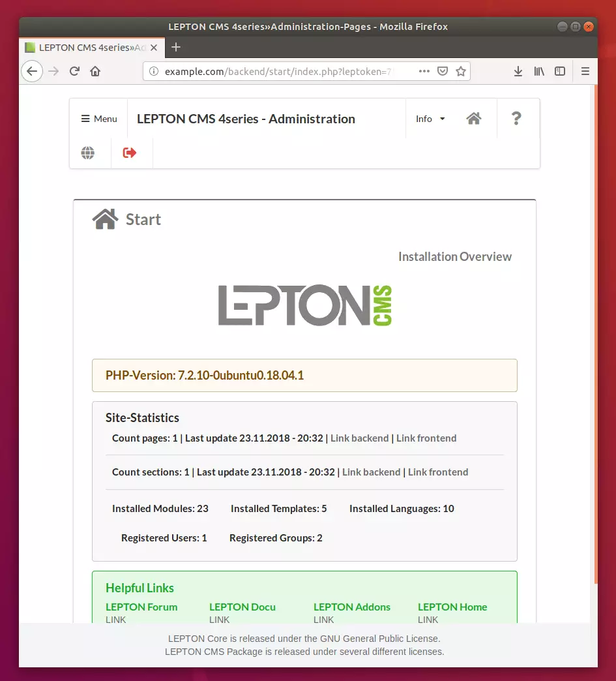This screenshot has width=616, height=681.
Task: Open Link frontend for Count sections
Action: click(x=438, y=472)
